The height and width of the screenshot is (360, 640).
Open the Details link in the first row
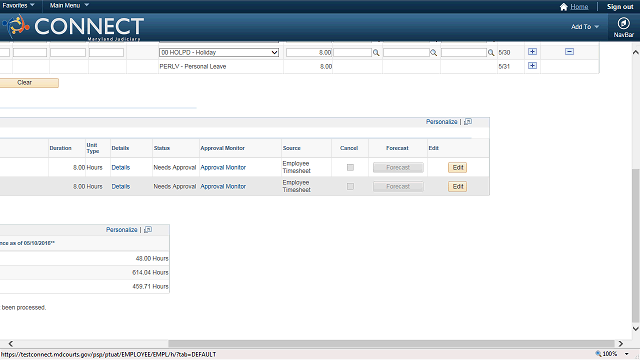pos(121,167)
